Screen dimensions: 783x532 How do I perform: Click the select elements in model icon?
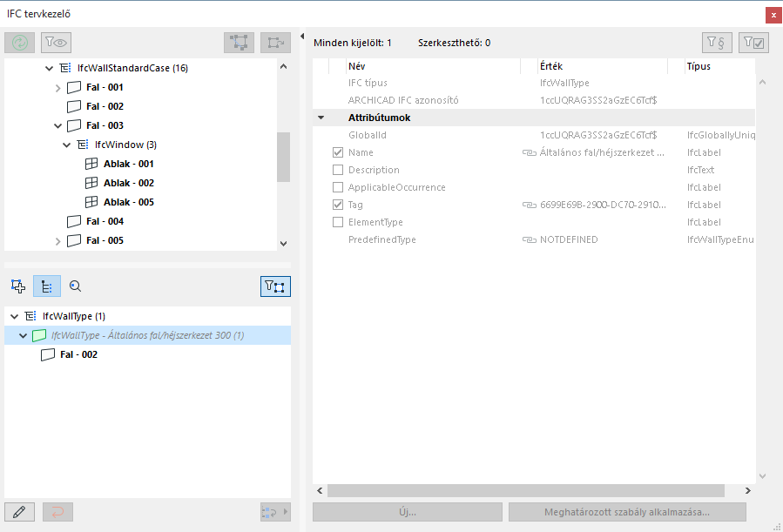239,43
